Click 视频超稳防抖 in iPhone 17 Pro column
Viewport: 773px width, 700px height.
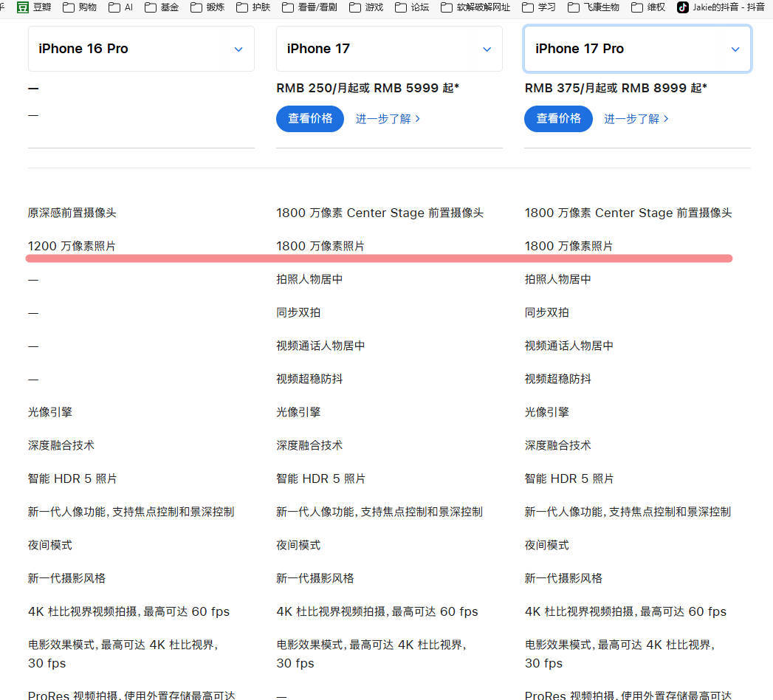click(x=558, y=379)
